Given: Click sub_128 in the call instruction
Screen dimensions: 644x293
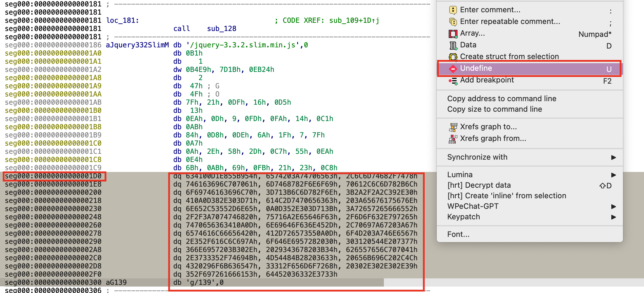Looking at the screenshot, I should [x=222, y=29].
